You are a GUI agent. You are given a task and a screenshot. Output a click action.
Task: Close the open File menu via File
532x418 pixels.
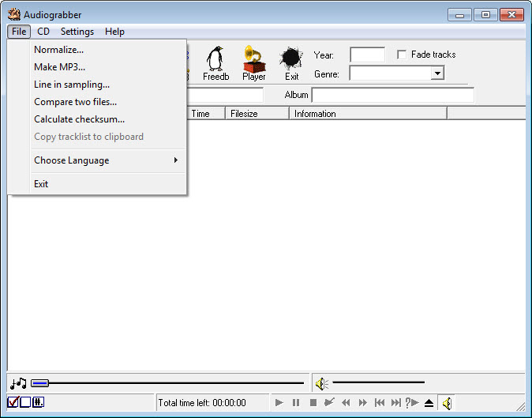pos(19,32)
